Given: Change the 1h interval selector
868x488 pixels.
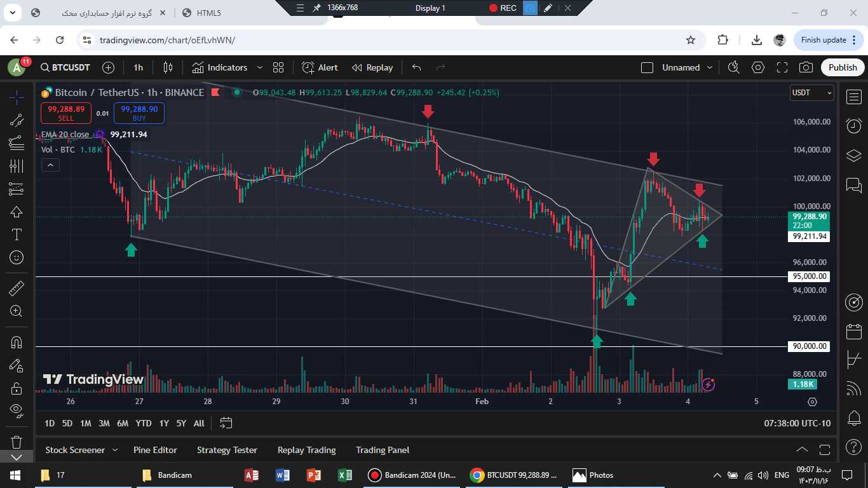Looking at the screenshot, I should tap(139, 67).
